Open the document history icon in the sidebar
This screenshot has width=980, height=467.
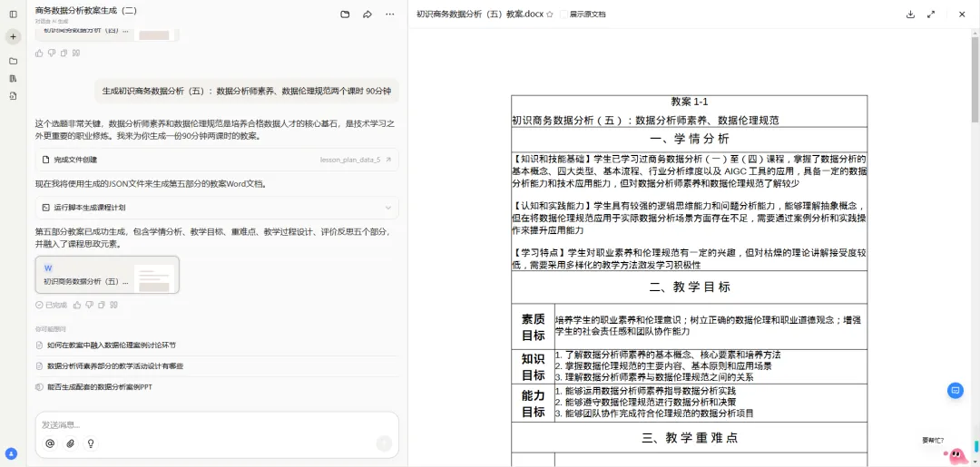(13, 96)
